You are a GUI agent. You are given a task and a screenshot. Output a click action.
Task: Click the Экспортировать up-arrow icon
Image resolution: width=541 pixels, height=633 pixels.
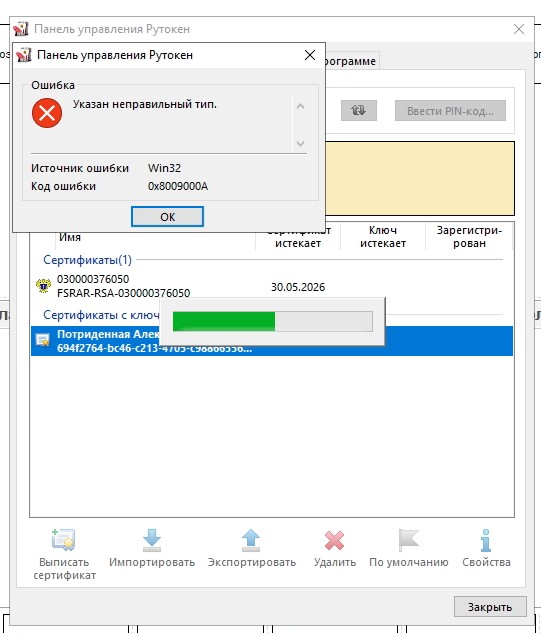[251, 540]
